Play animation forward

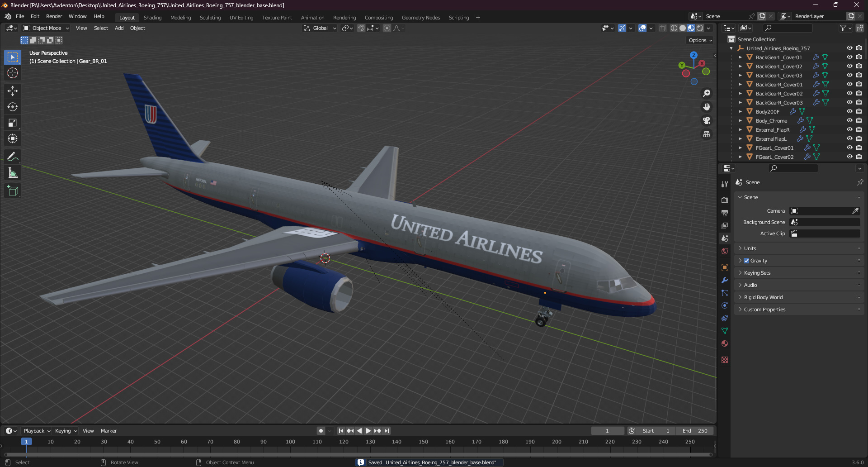coord(368,431)
